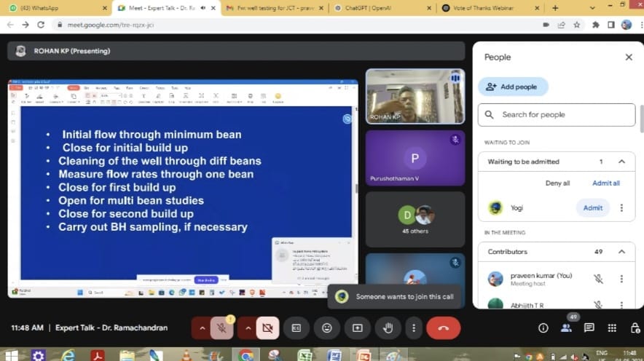
Task: Open the chat panel icon
Action: point(589,328)
